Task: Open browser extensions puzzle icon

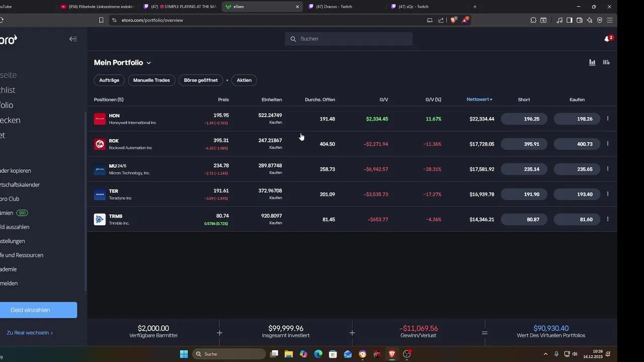Action: 533,20
